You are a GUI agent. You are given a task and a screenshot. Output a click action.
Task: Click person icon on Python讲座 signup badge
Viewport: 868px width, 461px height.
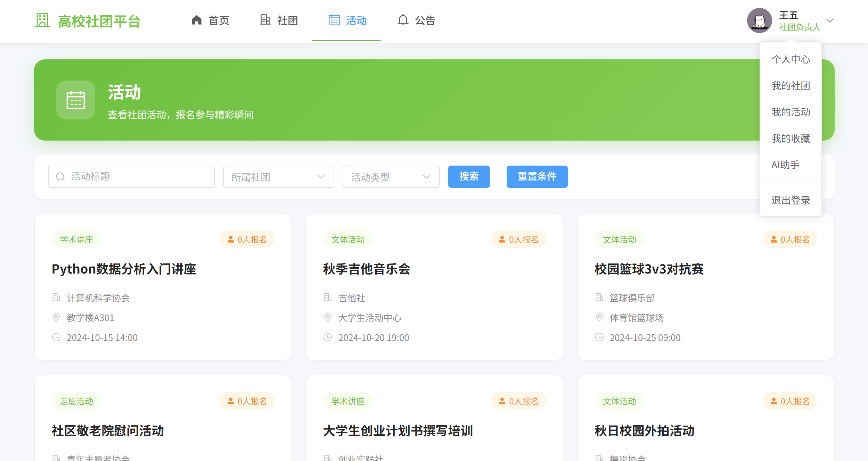click(x=231, y=239)
